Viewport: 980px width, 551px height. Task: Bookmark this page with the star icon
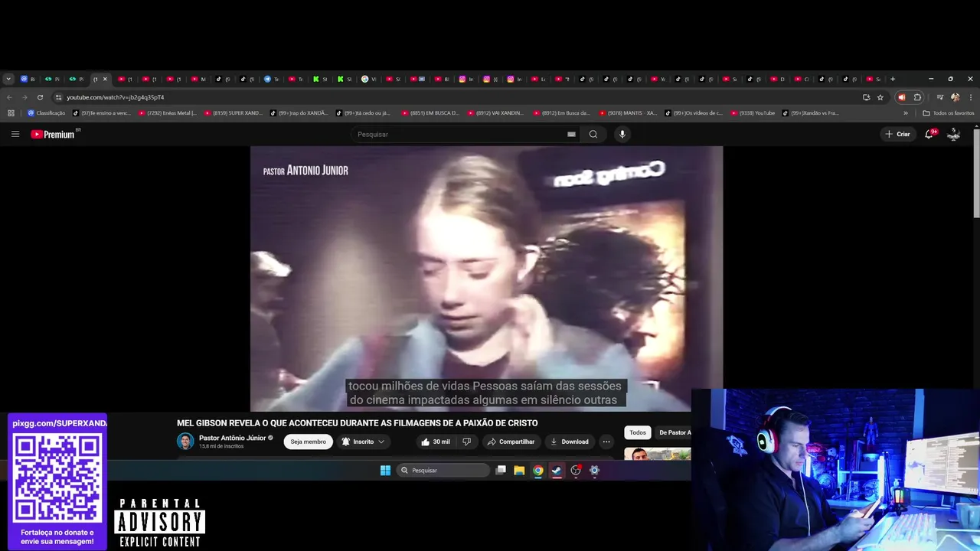point(880,97)
